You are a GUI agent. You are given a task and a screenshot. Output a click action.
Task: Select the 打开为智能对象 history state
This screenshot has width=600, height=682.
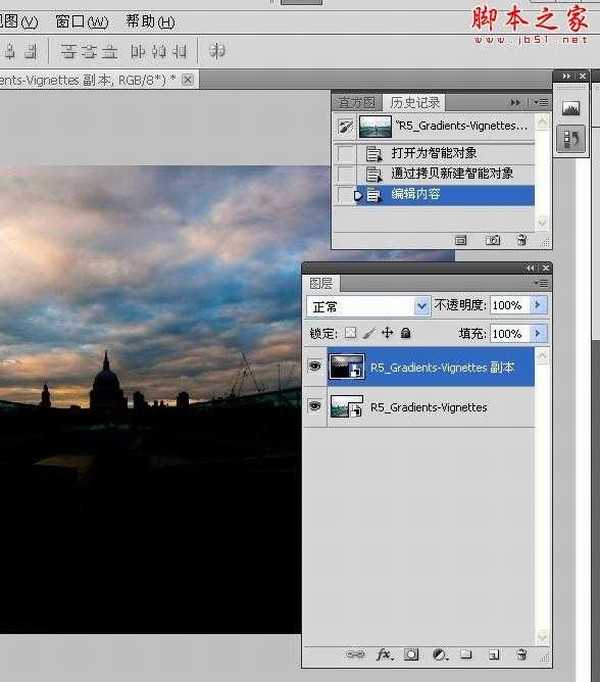pos(433,153)
